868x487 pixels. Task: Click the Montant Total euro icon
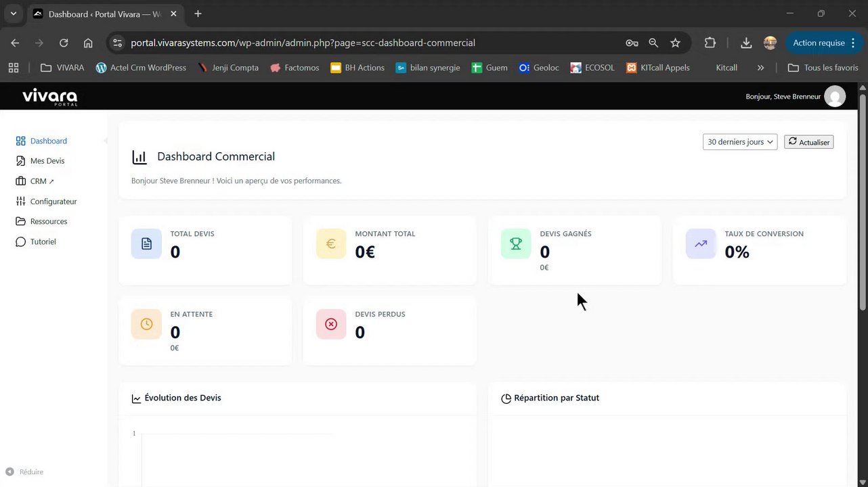pos(331,244)
